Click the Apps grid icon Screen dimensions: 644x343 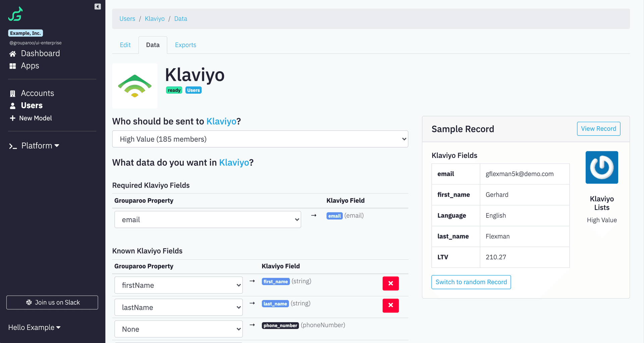(x=13, y=66)
